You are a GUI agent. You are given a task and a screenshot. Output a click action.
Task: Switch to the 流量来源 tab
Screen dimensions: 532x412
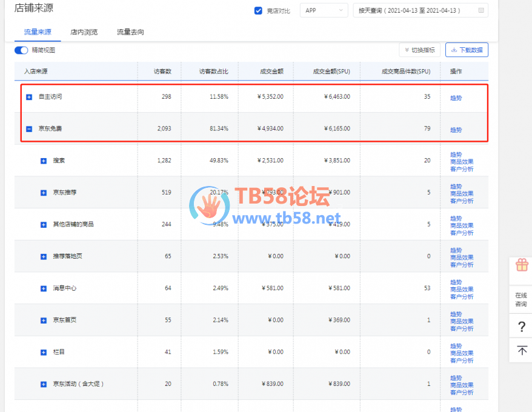(x=38, y=32)
